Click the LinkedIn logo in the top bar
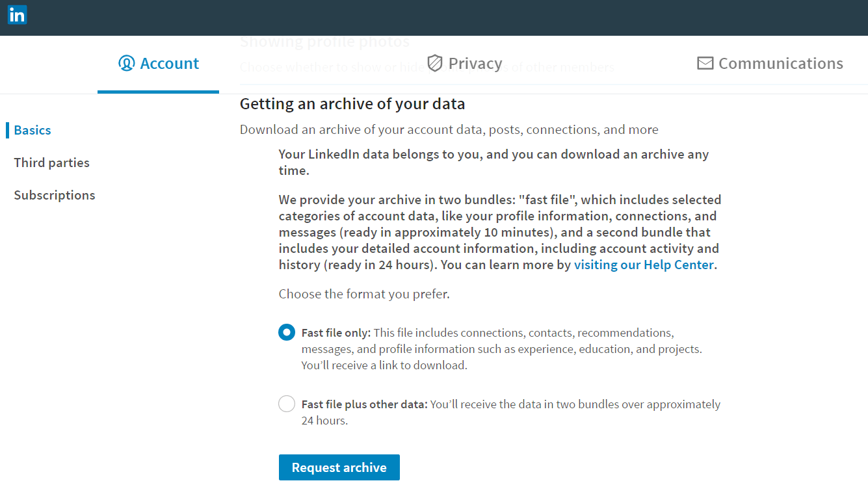The image size is (868, 483). [x=17, y=14]
